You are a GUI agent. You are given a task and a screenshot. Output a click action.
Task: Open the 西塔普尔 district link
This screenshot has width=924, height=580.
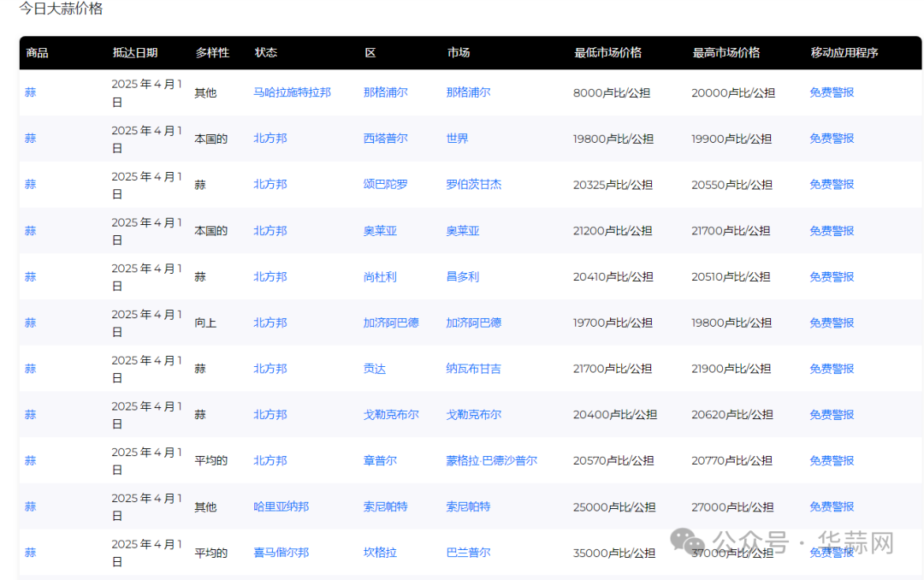coord(385,139)
